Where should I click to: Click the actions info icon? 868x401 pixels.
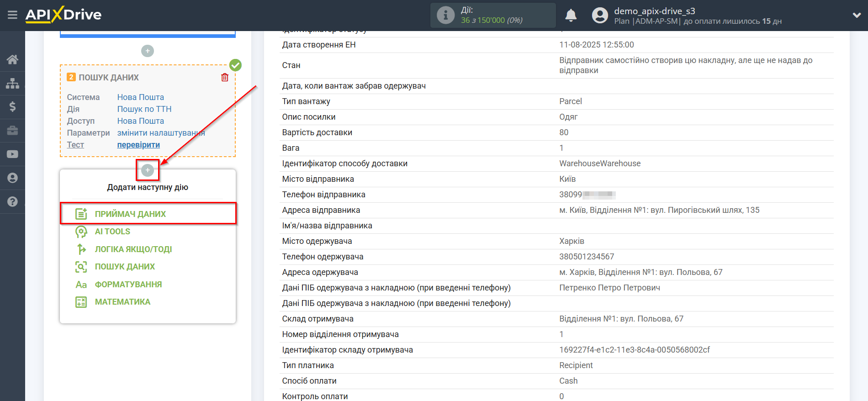tap(445, 15)
